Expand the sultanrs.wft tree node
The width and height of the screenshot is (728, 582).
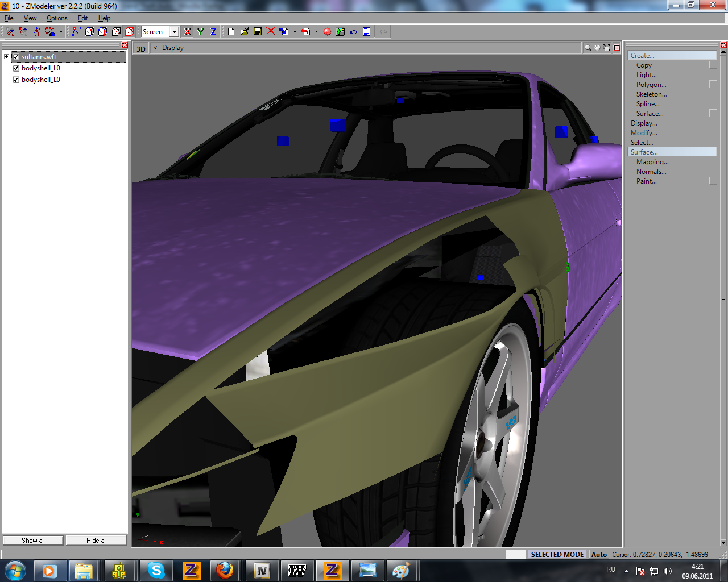coord(7,57)
